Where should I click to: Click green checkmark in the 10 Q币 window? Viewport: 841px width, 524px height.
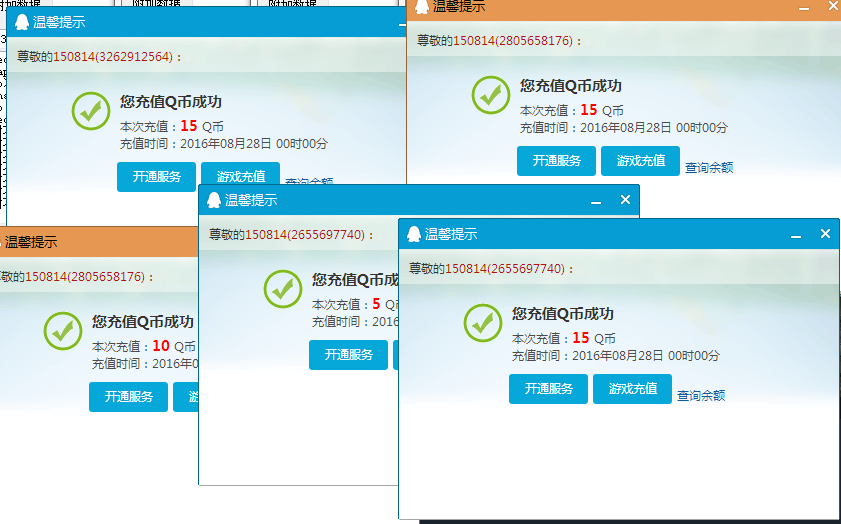63,331
